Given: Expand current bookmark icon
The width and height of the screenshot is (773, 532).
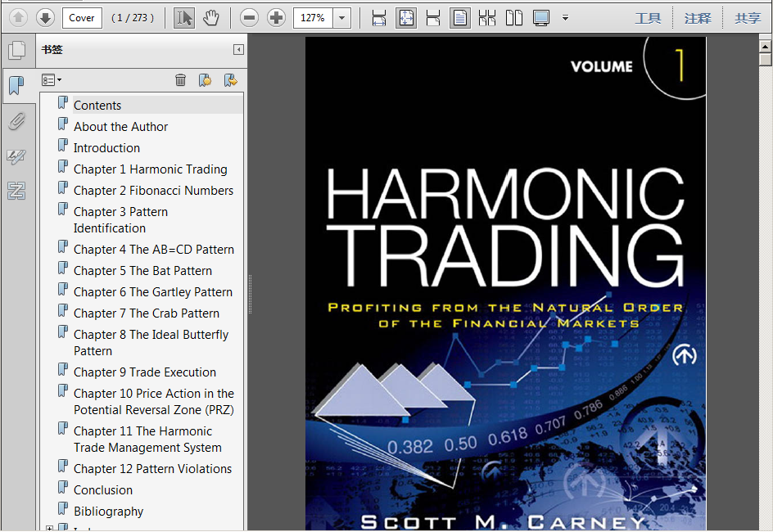Looking at the screenshot, I should click(230, 80).
